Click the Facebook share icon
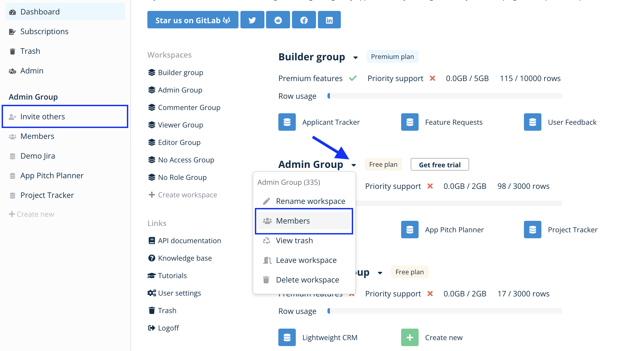644x351 pixels. [304, 20]
